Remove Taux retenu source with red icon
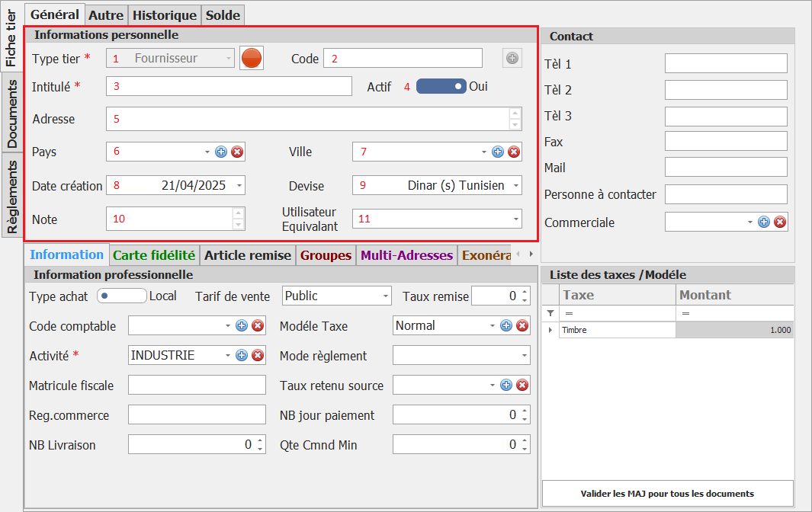 point(522,386)
